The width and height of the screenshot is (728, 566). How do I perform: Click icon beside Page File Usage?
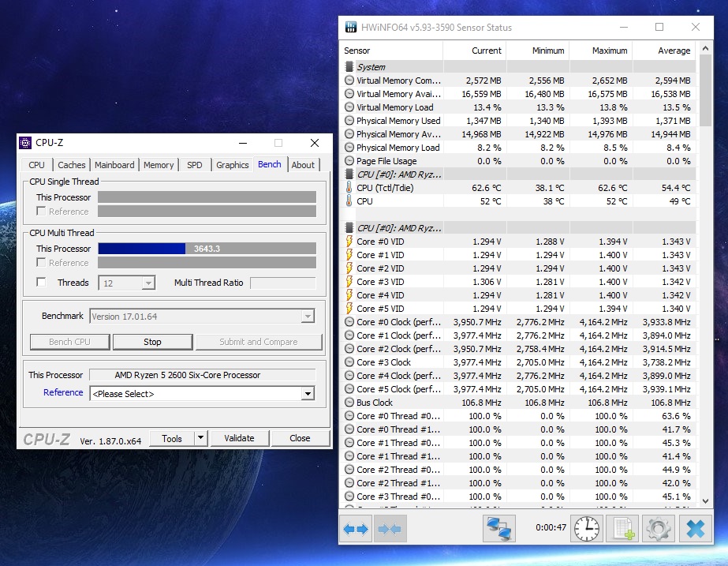tap(349, 161)
